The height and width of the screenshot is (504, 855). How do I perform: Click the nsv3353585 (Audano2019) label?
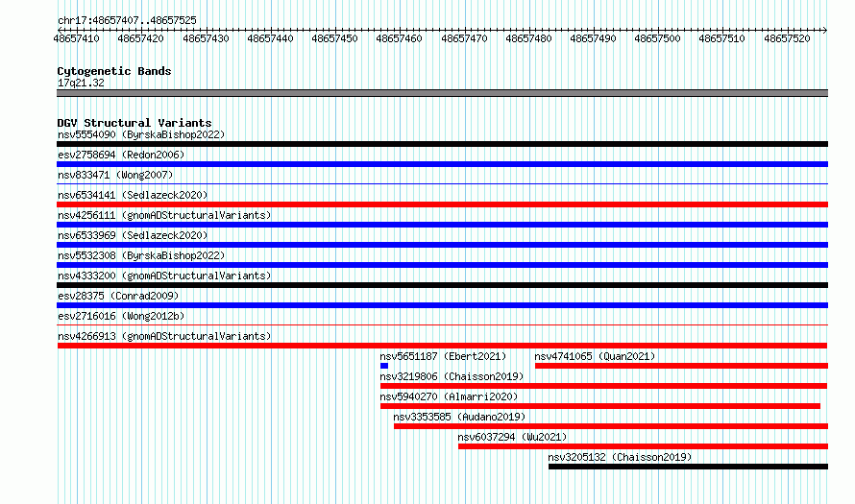(x=459, y=417)
